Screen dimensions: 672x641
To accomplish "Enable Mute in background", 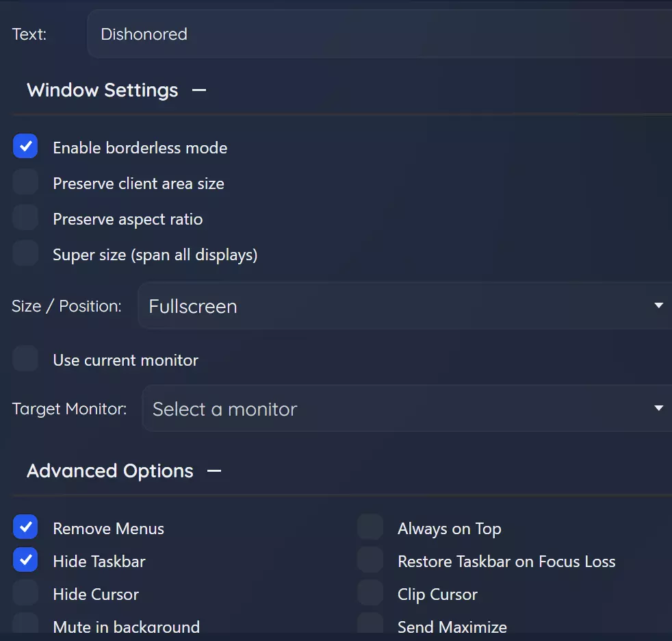I will tap(25, 625).
